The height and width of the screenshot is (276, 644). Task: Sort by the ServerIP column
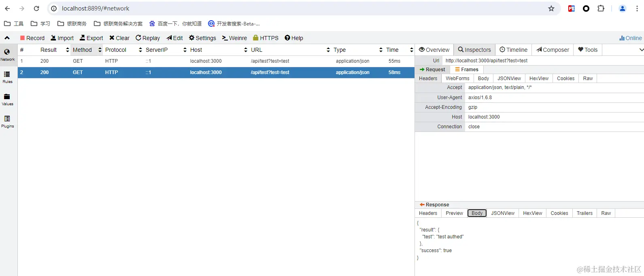(x=166, y=50)
